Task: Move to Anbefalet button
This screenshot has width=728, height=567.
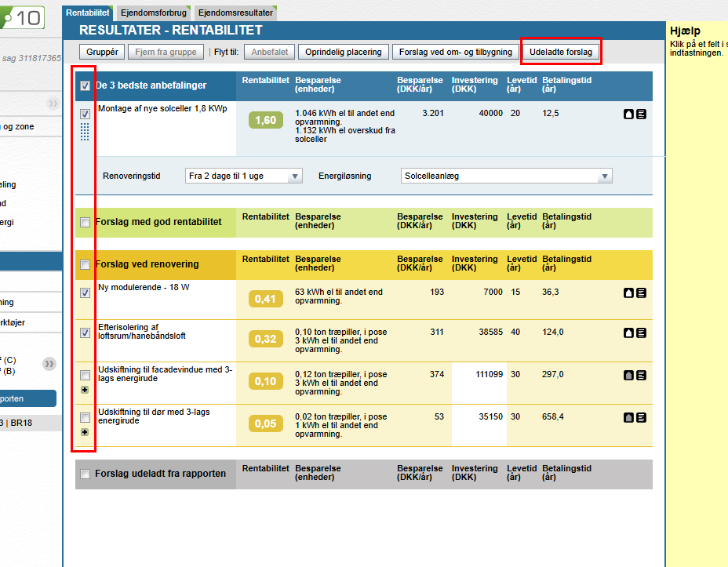Action: point(270,52)
